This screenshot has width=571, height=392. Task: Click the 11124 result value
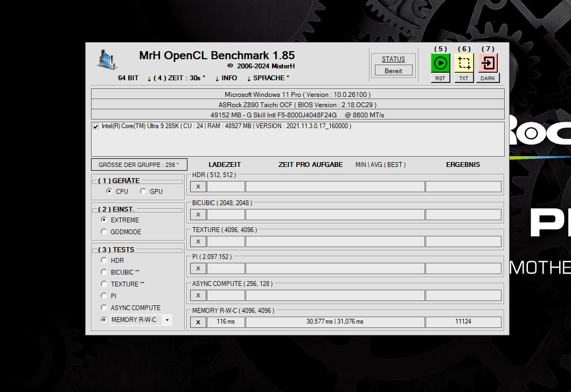tap(463, 322)
